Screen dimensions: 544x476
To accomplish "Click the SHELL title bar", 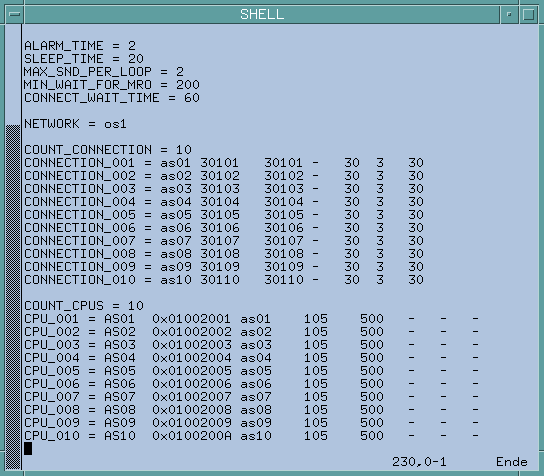I will (262, 14).
